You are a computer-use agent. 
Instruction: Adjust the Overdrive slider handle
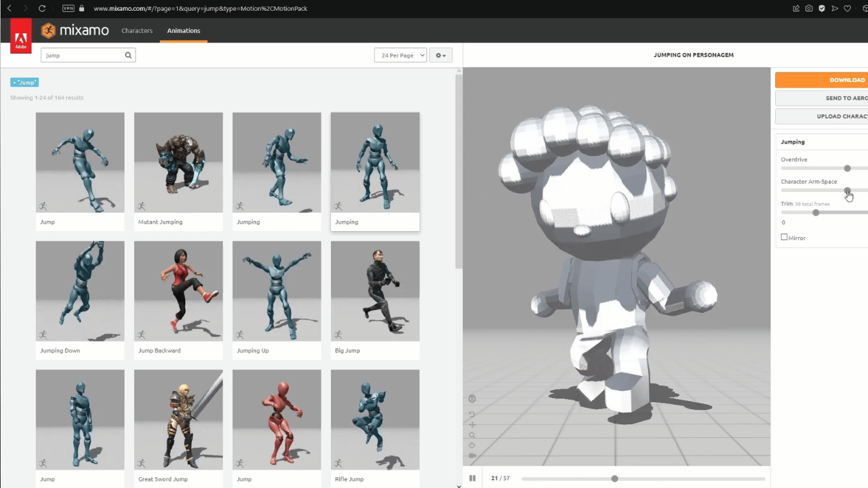pos(847,168)
